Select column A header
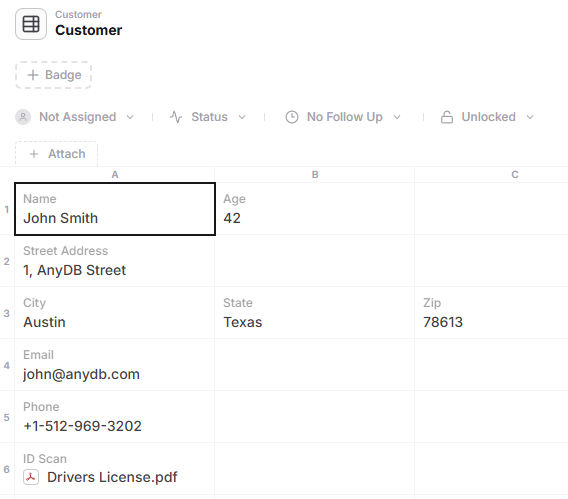This screenshot has height=499, width=568. (x=115, y=175)
